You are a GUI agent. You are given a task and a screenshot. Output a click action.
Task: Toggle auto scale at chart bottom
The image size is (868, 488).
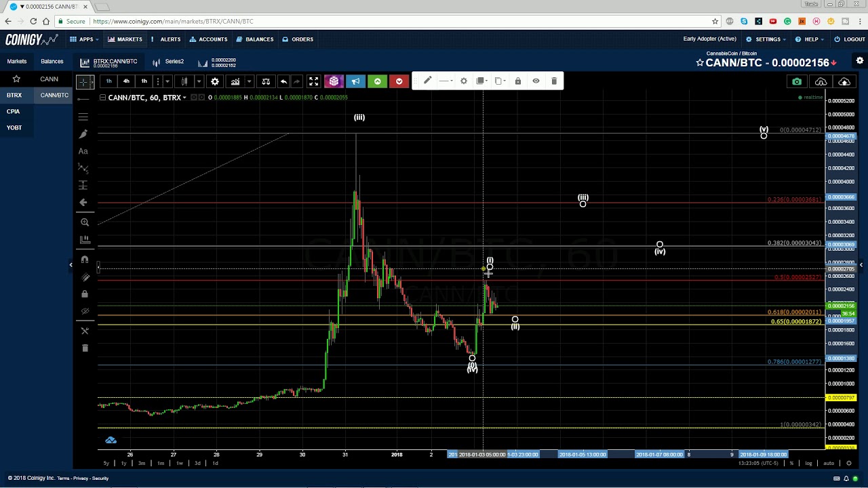(x=829, y=463)
